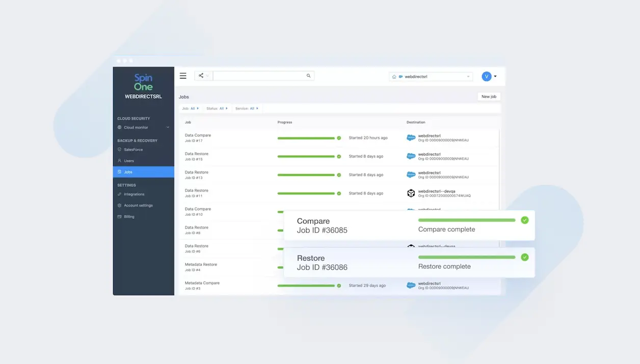
Task: Open Account settings in sidebar
Action: point(138,206)
